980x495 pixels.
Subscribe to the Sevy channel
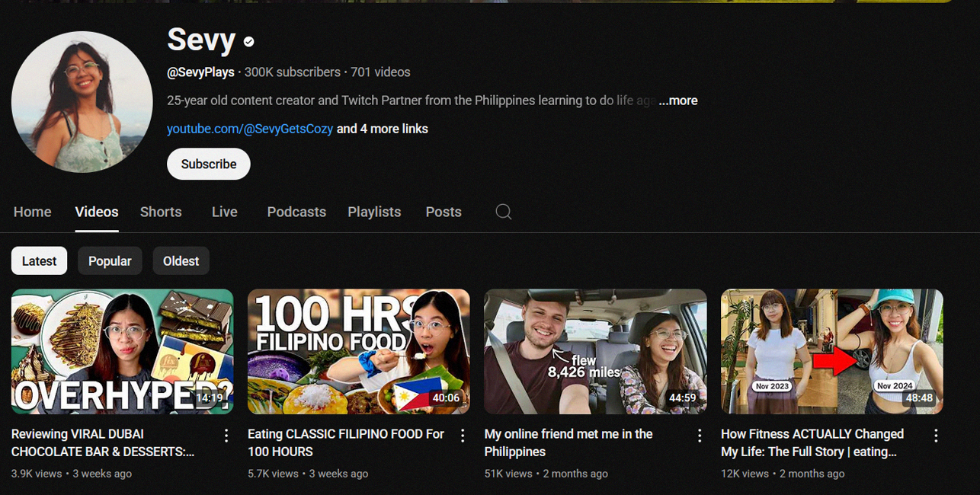pos(209,164)
